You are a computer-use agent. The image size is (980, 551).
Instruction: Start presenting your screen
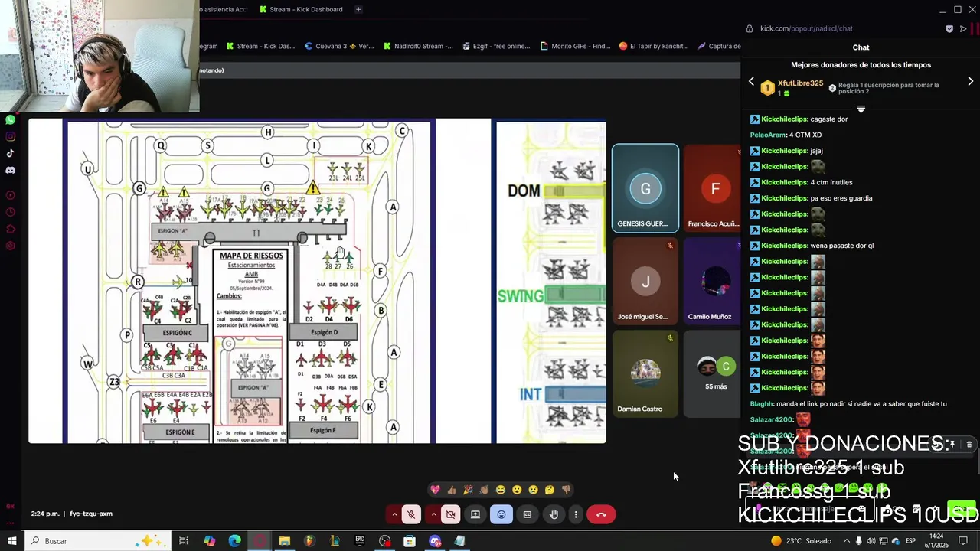click(475, 514)
